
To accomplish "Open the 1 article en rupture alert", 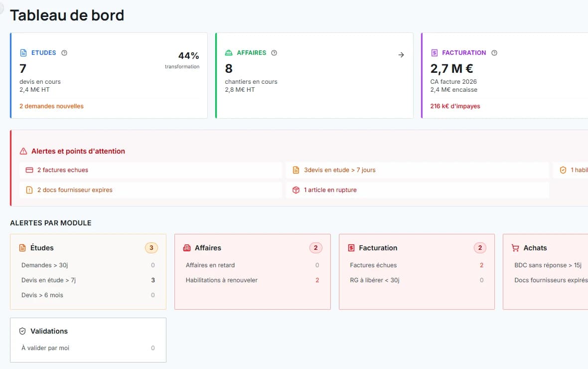I will pyautogui.click(x=418, y=190).
